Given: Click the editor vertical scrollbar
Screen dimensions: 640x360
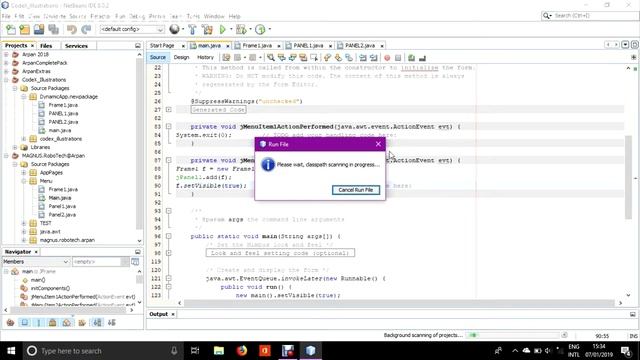Looking at the screenshot, I should [x=628, y=177].
